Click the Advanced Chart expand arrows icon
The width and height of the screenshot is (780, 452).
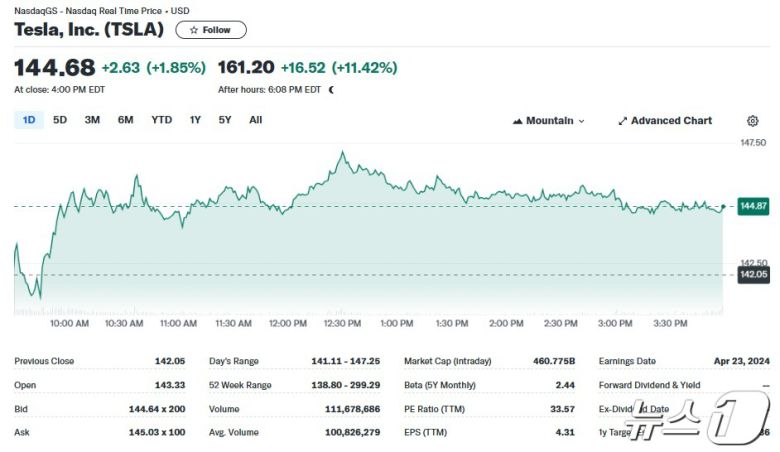click(x=622, y=121)
